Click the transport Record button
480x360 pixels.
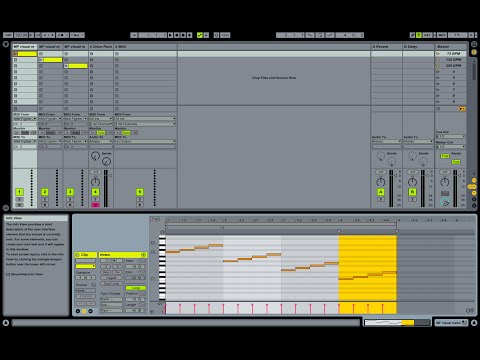tap(183, 35)
